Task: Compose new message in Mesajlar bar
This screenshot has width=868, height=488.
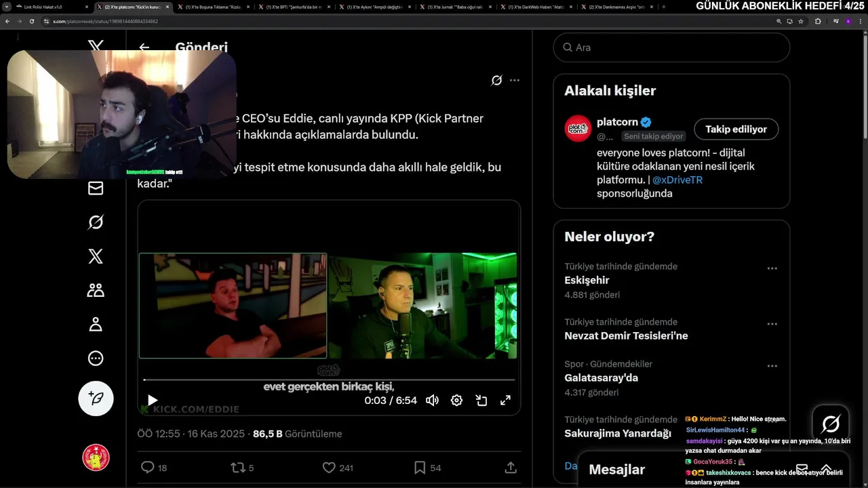Action: pyautogui.click(x=802, y=469)
